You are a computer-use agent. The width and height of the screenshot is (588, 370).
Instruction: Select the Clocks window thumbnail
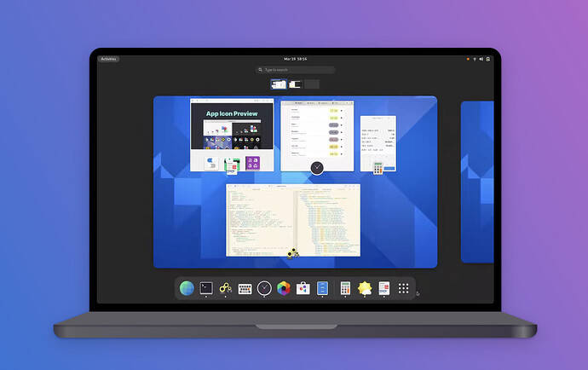click(x=316, y=134)
